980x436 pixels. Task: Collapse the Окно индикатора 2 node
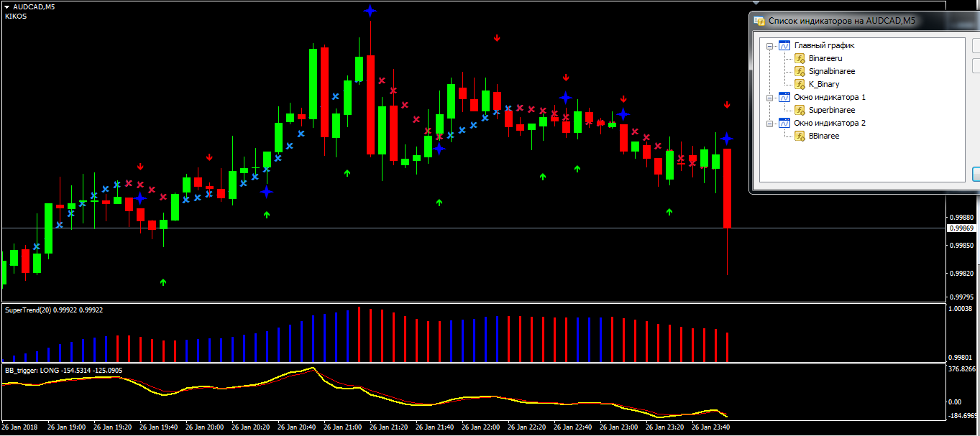[769, 124]
